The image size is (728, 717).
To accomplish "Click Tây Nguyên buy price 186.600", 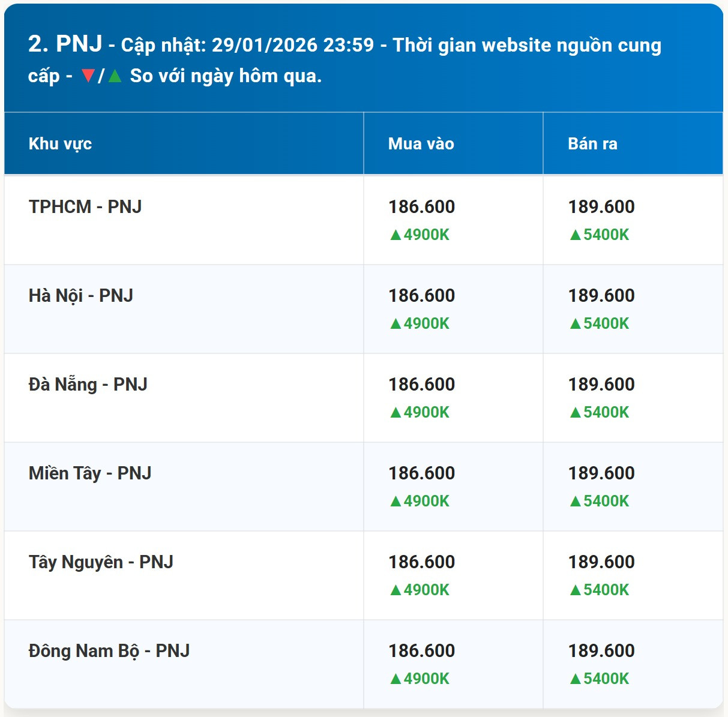I will (421, 562).
